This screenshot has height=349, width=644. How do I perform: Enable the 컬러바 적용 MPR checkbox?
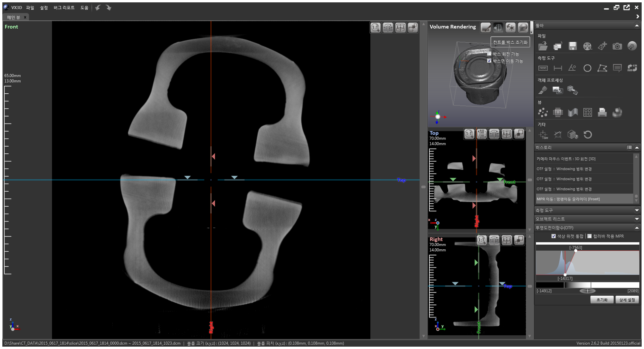click(x=589, y=236)
